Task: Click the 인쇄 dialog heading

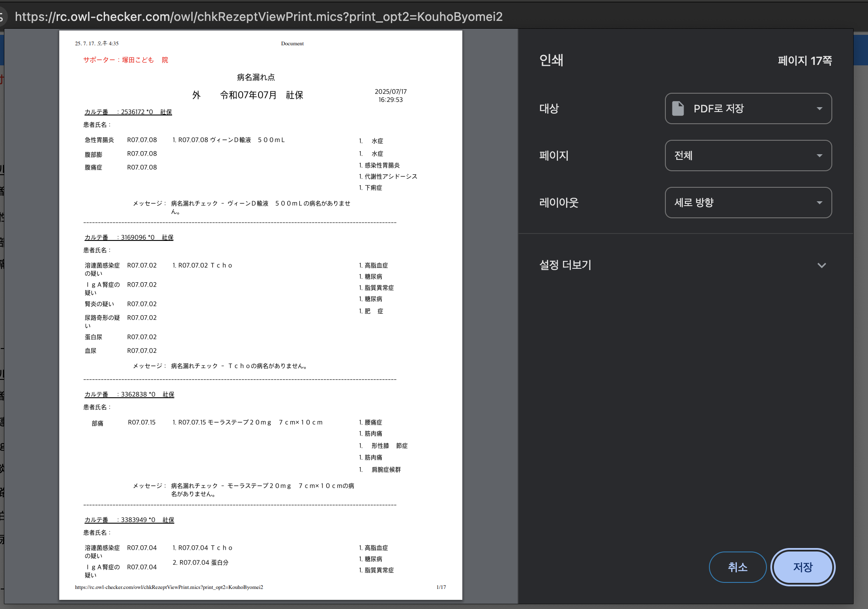Action: pyautogui.click(x=551, y=60)
